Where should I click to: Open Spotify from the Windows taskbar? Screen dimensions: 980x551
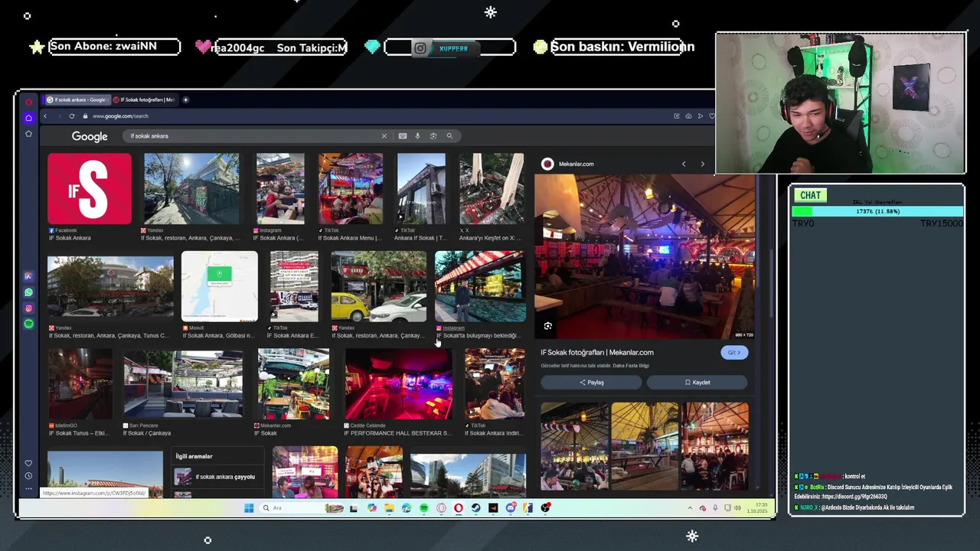(x=423, y=508)
